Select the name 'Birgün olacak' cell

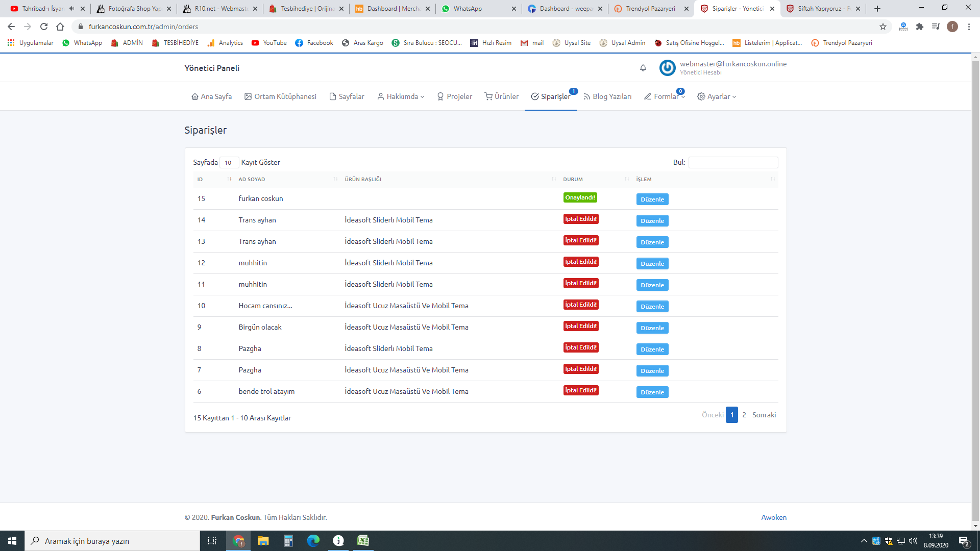click(x=260, y=327)
